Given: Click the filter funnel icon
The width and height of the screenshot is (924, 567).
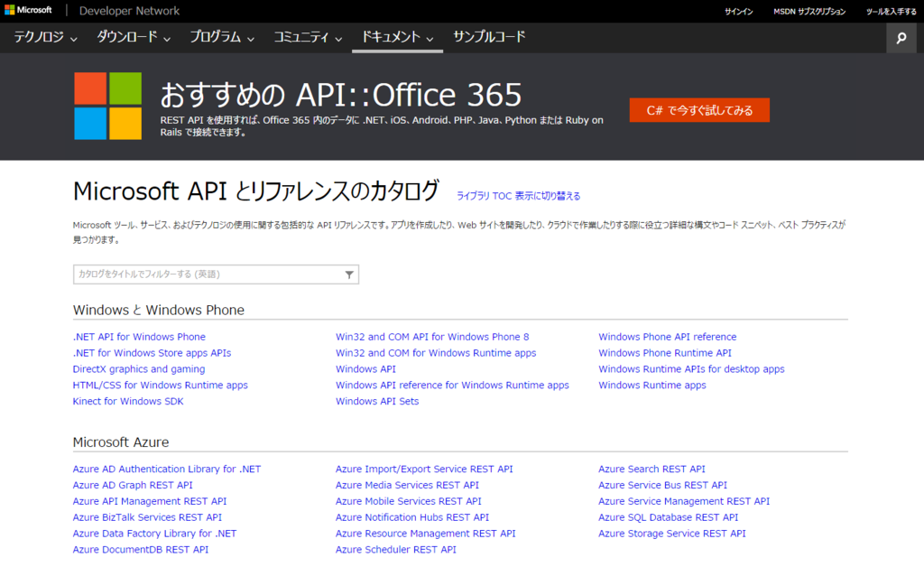Looking at the screenshot, I should coord(349,274).
